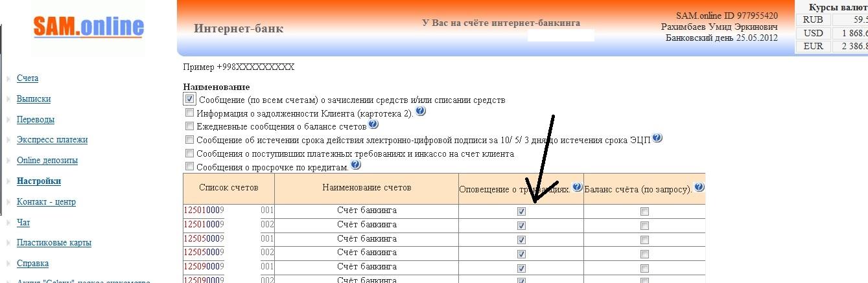Go to the Настройки section
Viewport: 868px width, 283px height.
[39, 181]
